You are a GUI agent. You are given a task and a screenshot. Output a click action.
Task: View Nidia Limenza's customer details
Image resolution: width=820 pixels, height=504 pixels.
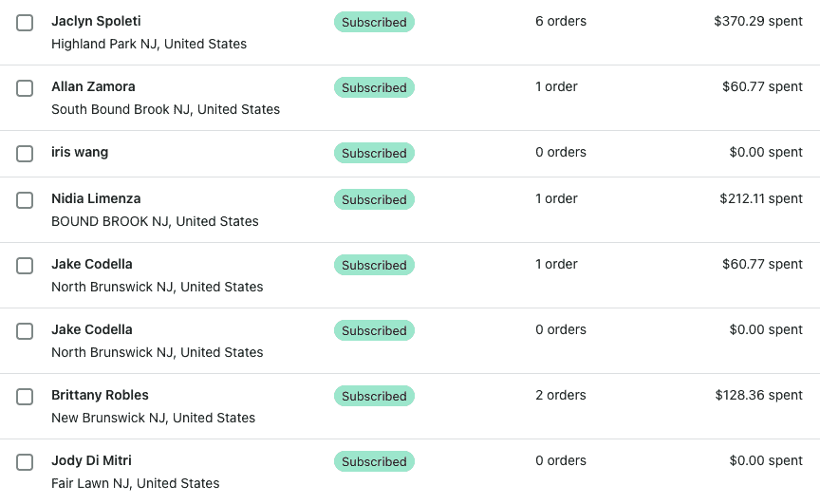click(96, 198)
